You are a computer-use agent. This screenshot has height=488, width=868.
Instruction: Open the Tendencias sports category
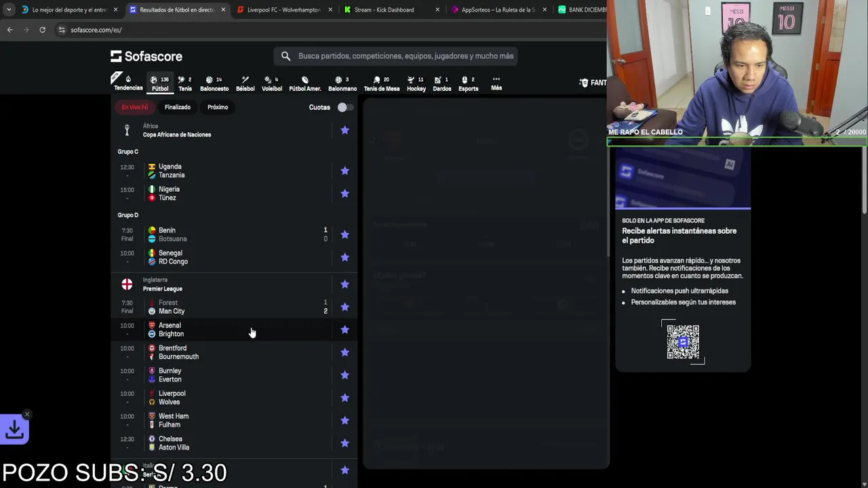pos(128,83)
